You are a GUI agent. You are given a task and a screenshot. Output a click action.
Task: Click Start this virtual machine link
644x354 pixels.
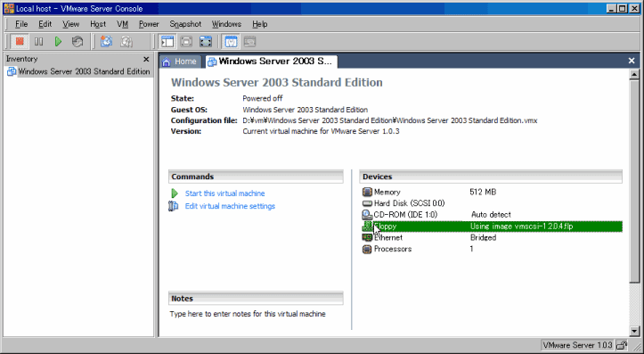pyautogui.click(x=224, y=193)
